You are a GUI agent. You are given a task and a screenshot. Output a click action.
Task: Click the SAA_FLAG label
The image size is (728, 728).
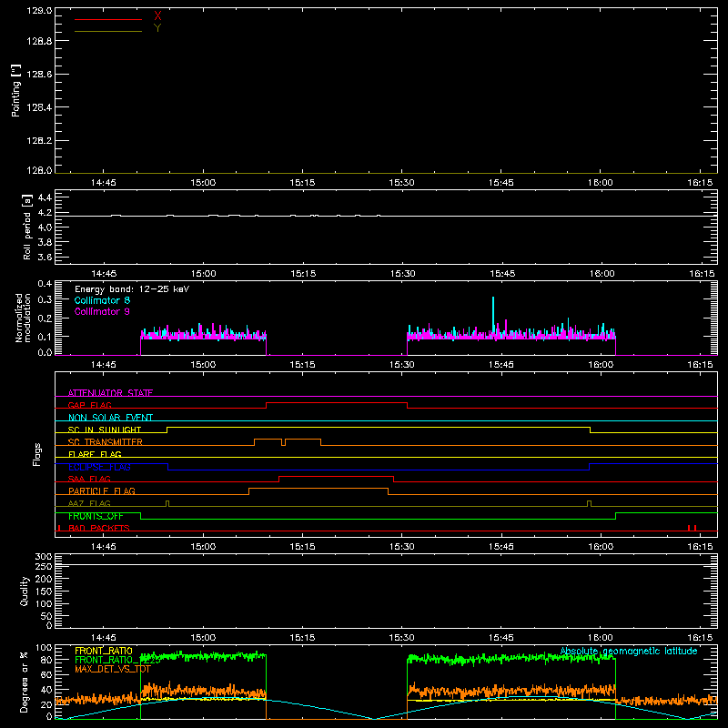(89, 479)
